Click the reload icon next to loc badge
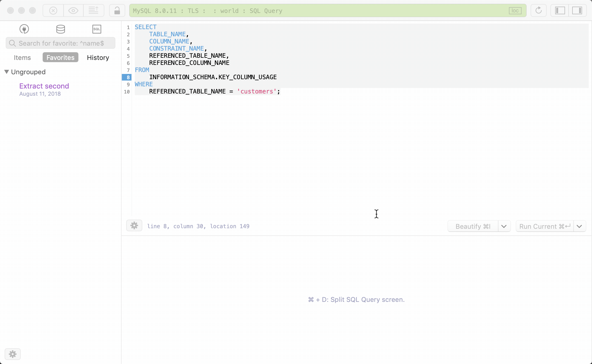The height and width of the screenshot is (364, 592). click(x=538, y=10)
